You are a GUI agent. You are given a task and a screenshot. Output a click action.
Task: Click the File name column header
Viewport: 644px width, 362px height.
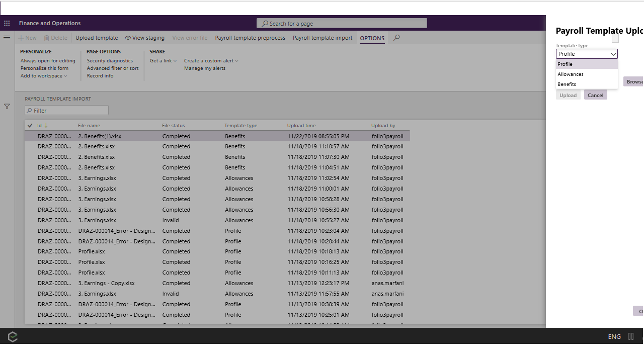pyautogui.click(x=89, y=126)
